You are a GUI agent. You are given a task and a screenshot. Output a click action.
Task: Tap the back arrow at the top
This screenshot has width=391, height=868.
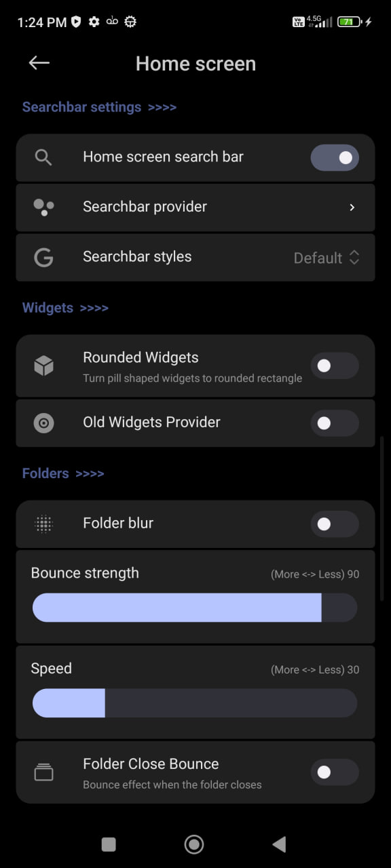click(x=39, y=62)
